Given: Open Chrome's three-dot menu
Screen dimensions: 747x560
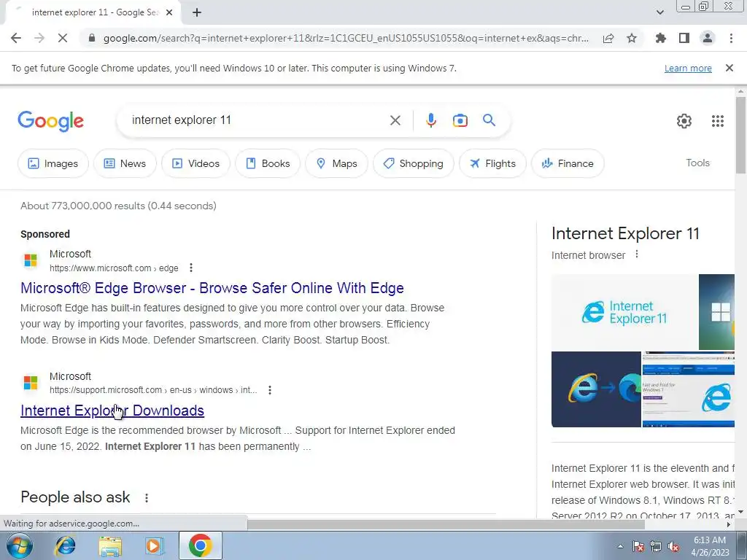Looking at the screenshot, I should click(731, 38).
